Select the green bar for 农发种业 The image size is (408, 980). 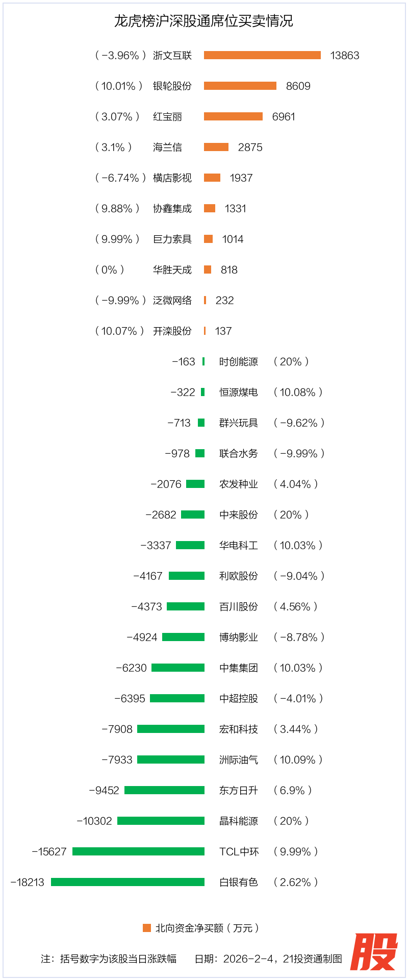(195, 484)
